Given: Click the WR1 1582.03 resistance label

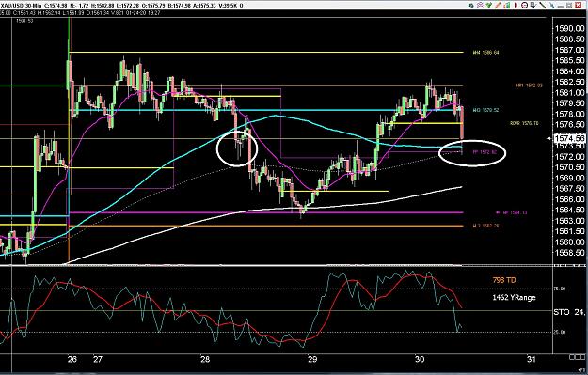Looking at the screenshot, I should click(x=529, y=86).
